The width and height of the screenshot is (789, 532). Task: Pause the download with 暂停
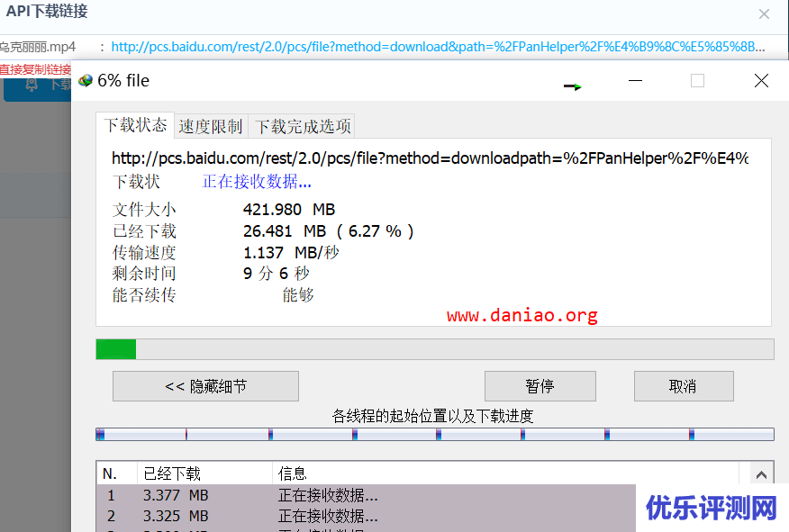click(x=540, y=386)
